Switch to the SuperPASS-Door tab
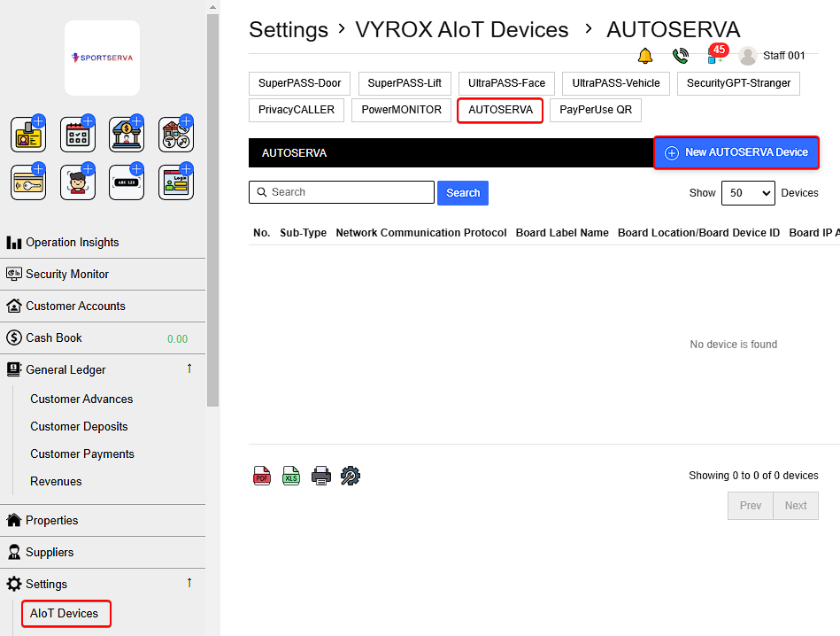 [x=299, y=83]
